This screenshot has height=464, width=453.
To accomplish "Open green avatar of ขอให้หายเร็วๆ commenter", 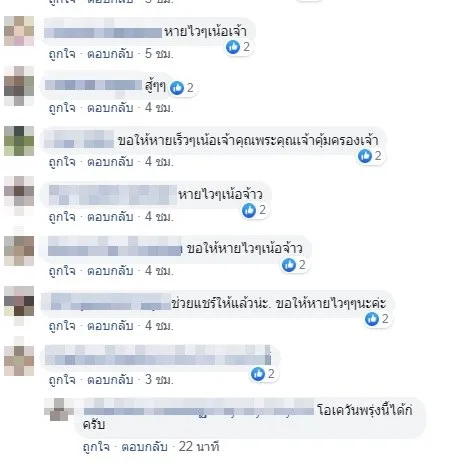I will 19,141.
